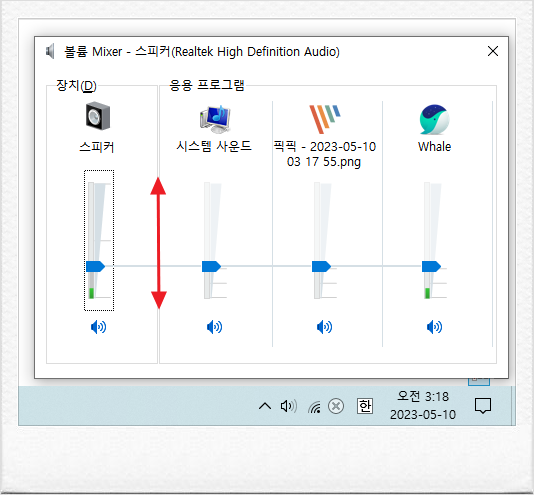Image resolution: width=534 pixels, height=495 pixels.
Task: Click the PicPick volume slider thumb
Action: click(x=321, y=266)
